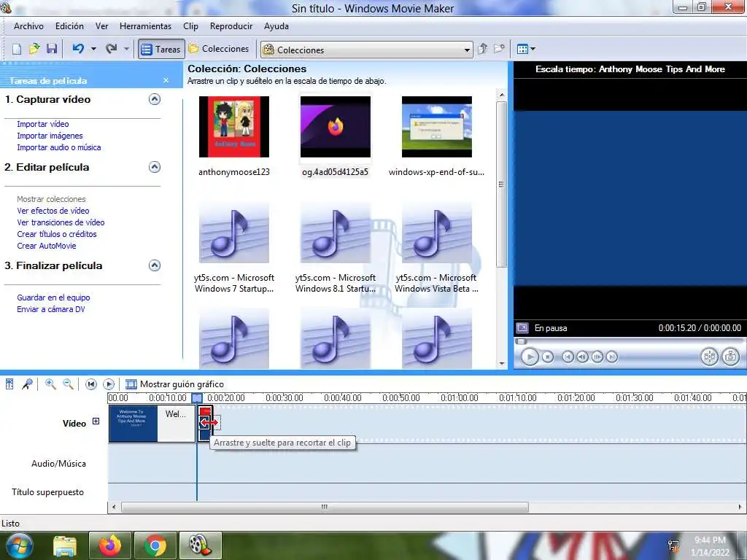
Task: Click the Undo arrow icon
Action: (78, 49)
